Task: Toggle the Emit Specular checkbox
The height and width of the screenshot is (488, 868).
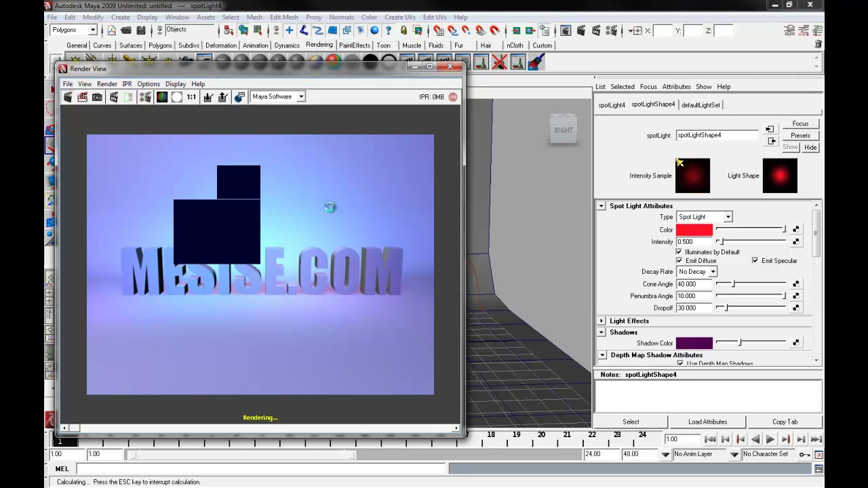Action: (x=755, y=261)
